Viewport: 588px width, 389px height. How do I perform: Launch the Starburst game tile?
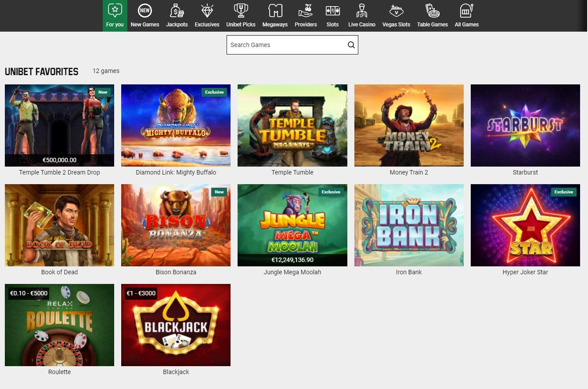click(525, 125)
